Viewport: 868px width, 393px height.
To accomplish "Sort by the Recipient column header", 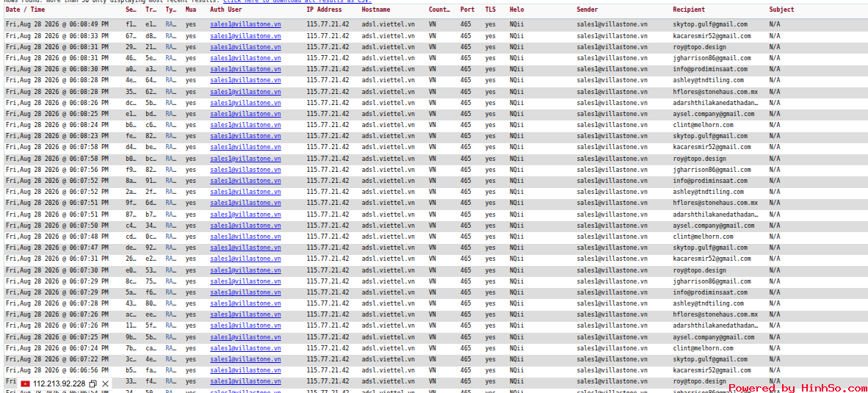I will coord(689,10).
